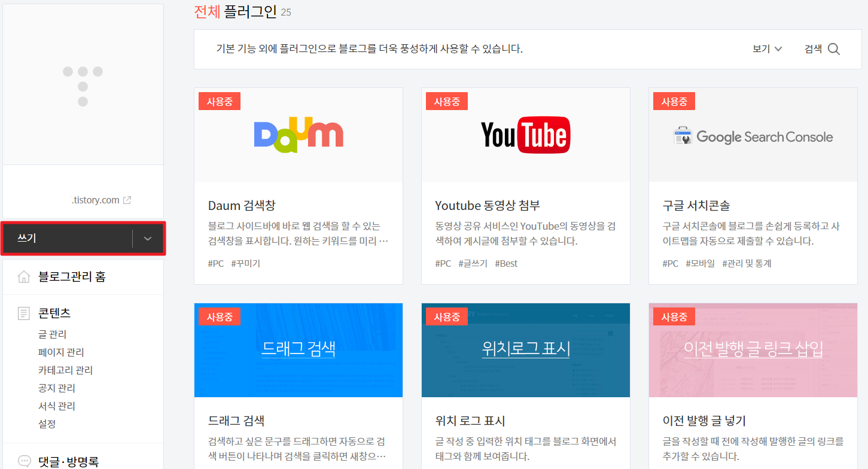Open the 위치 로그 표시 plugin title
This screenshot has height=469, width=868.
[x=470, y=421]
